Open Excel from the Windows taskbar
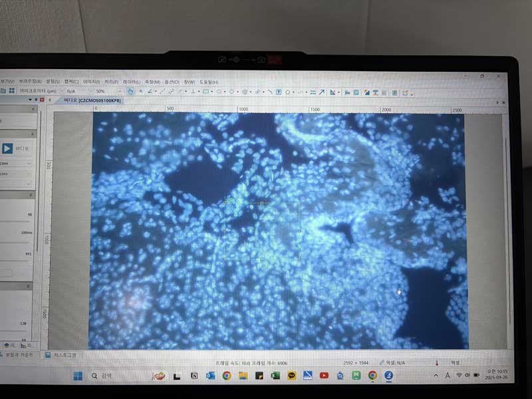The image size is (532, 399). click(x=275, y=376)
